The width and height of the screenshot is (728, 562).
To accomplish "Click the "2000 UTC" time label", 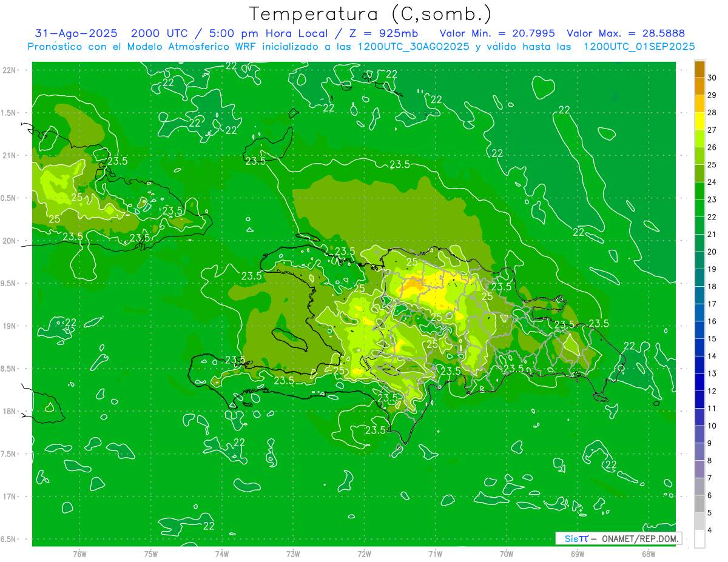I will (160, 33).
